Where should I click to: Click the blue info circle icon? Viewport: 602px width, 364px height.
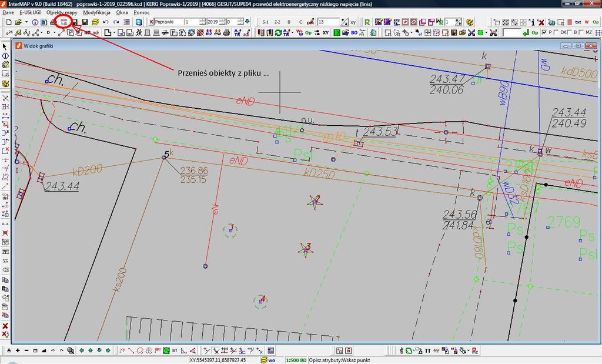(x=35, y=22)
